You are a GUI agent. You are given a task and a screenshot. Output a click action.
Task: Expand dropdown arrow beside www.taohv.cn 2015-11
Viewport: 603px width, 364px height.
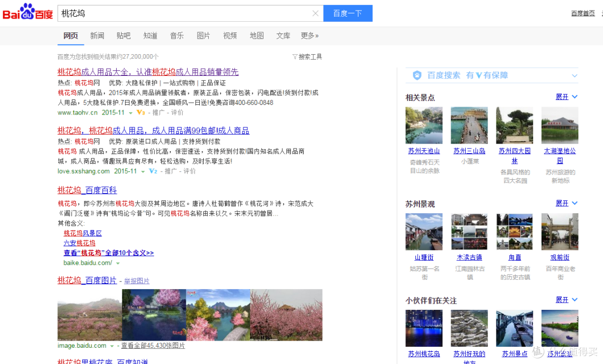tap(131, 113)
